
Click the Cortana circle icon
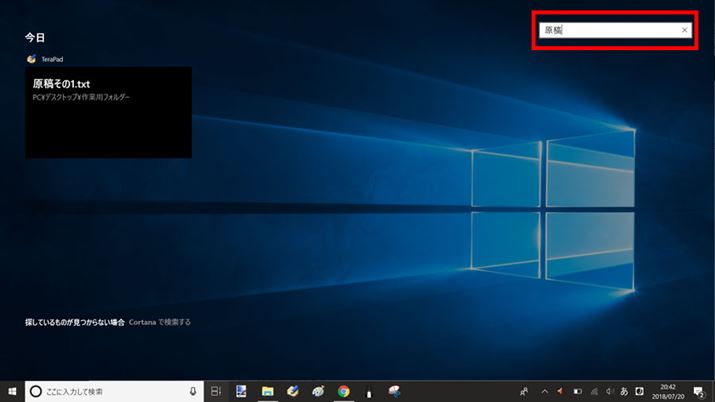click(35, 391)
